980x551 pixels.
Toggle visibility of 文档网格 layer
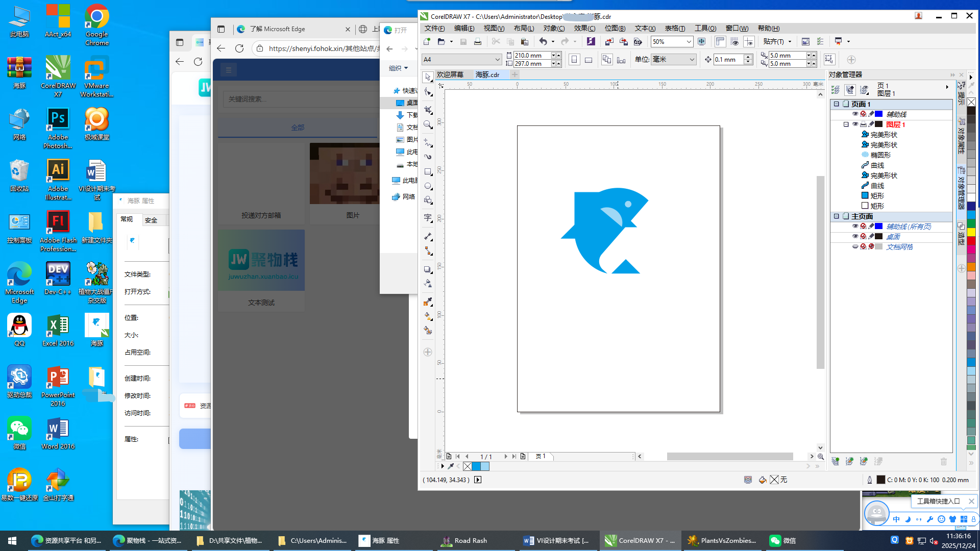coord(855,246)
